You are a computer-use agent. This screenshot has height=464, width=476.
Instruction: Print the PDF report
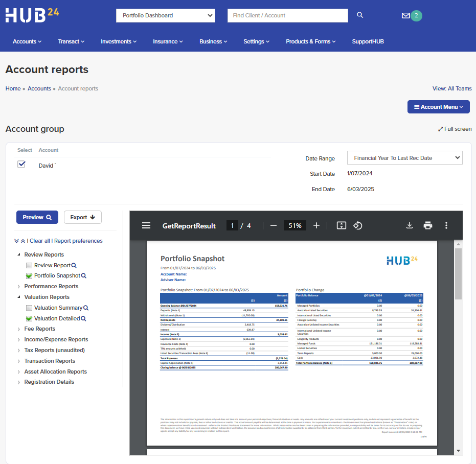[428, 225]
